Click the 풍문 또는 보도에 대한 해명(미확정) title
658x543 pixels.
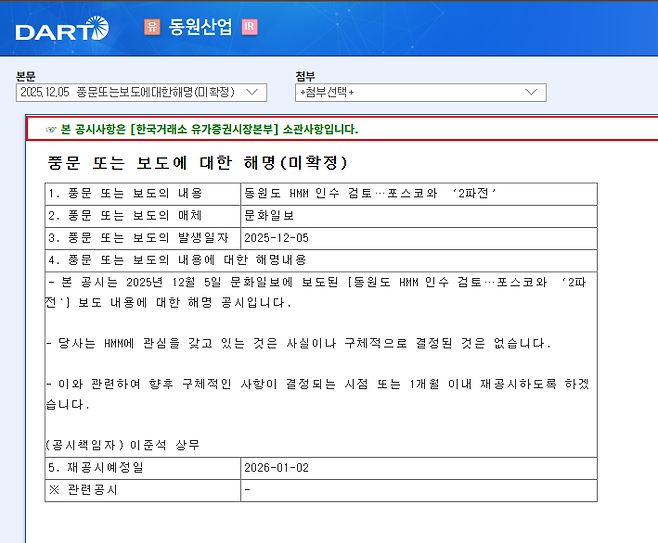point(198,163)
